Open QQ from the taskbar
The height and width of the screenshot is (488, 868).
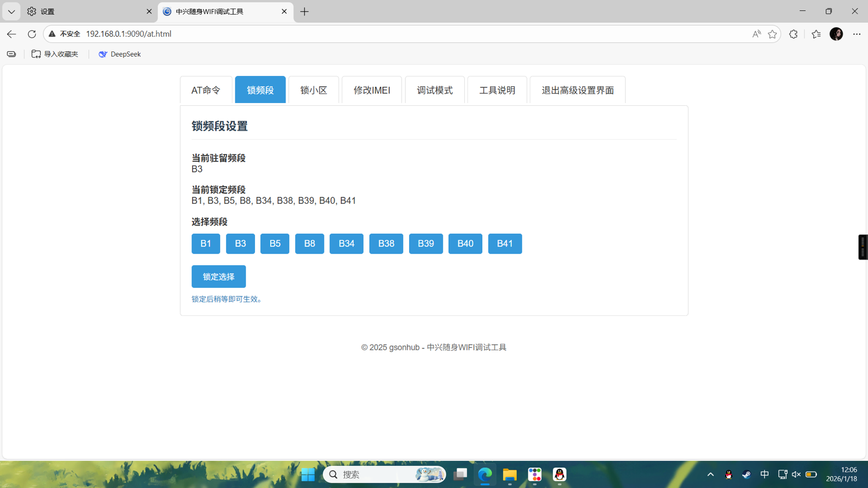560,475
